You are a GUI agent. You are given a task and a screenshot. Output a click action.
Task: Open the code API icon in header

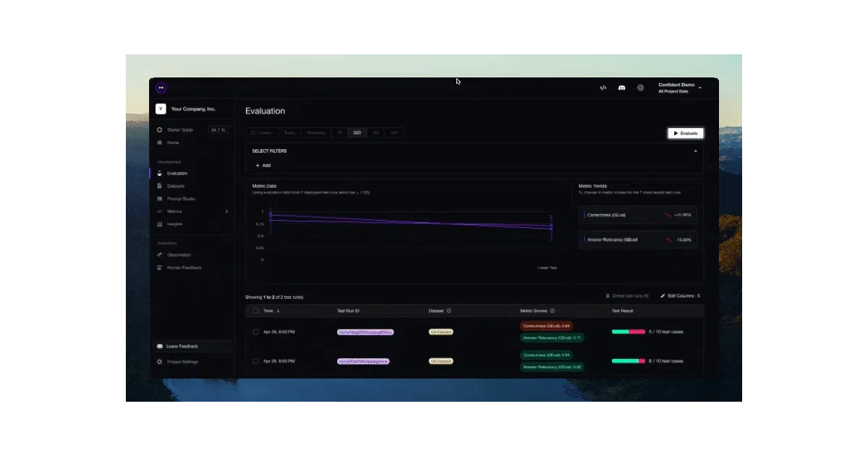tap(603, 88)
